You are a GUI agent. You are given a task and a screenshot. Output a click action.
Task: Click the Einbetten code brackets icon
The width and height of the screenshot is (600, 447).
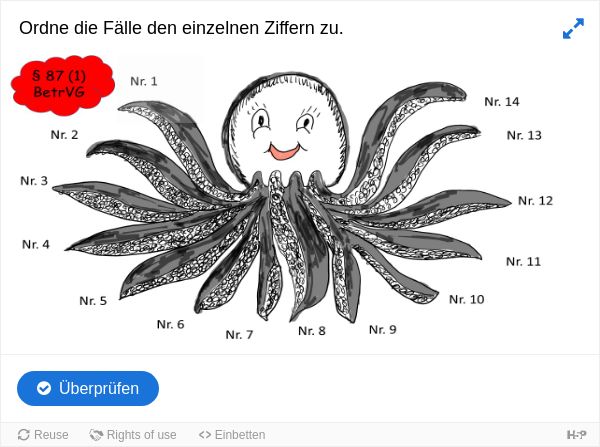205,435
